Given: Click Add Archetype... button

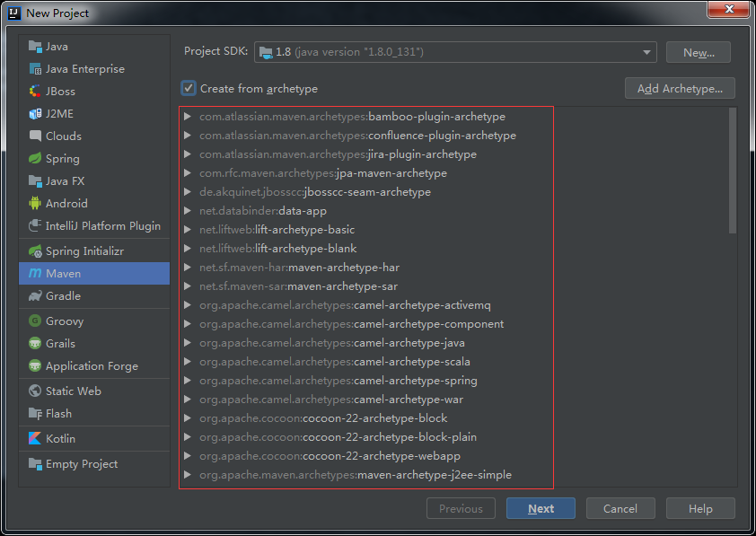Looking at the screenshot, I should pyautogui.click(x=680, y=88).
